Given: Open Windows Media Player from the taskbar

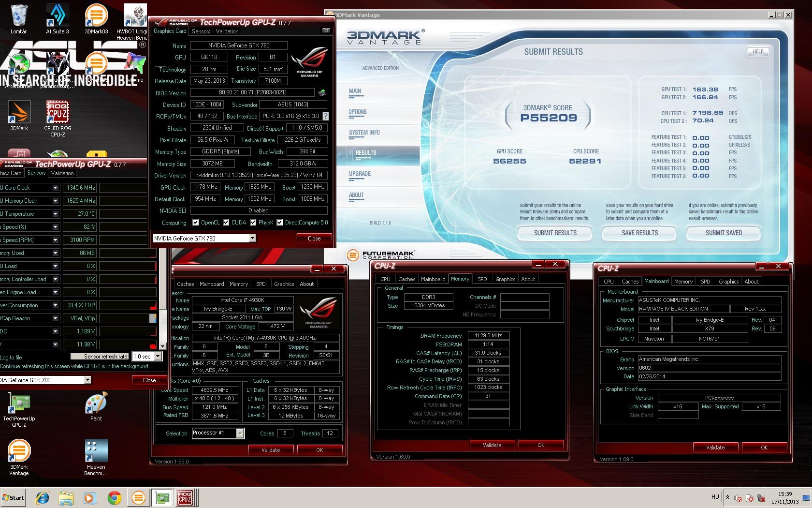Looking at the screenshot, I should coord(90,497).
